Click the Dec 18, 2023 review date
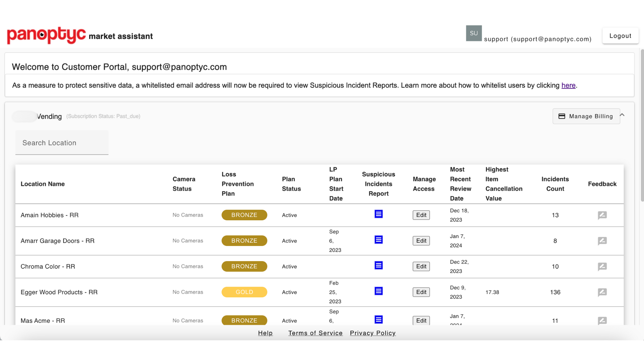 coord(459,215)
